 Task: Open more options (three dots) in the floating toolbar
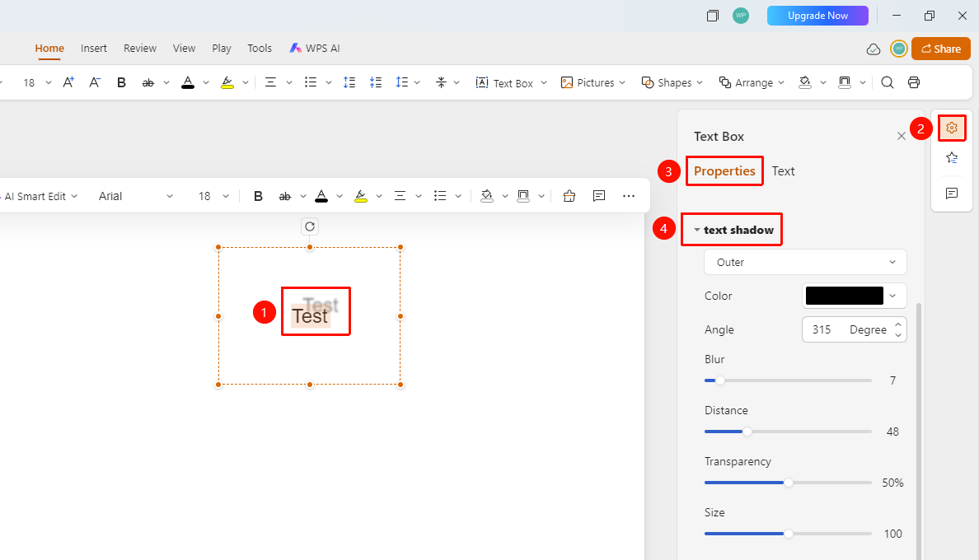pyautogui.click(x=629, y=196)
